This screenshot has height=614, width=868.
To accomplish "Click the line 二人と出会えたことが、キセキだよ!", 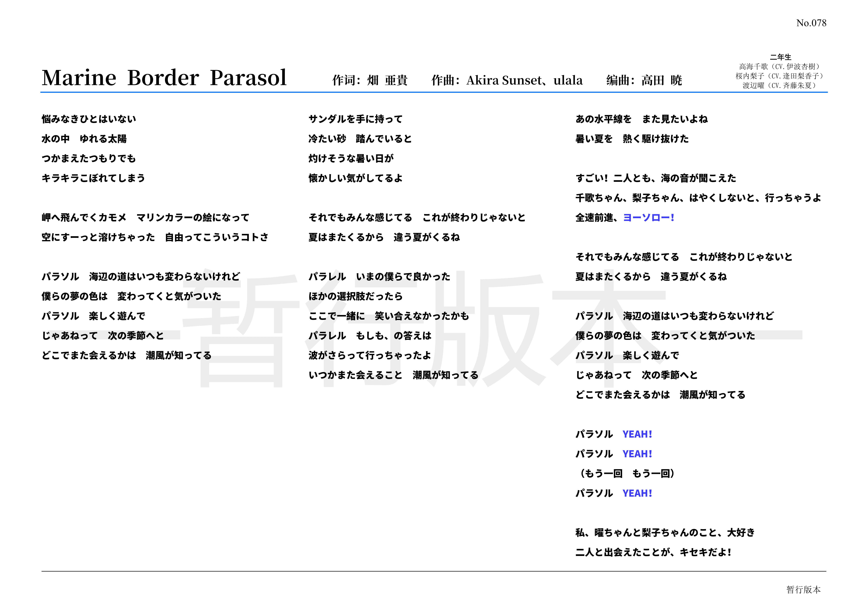I will click(653, 552).
